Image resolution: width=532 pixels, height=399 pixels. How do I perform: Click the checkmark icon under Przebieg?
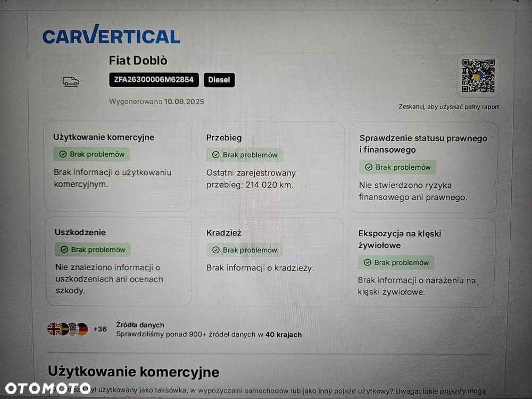(215, 155)
